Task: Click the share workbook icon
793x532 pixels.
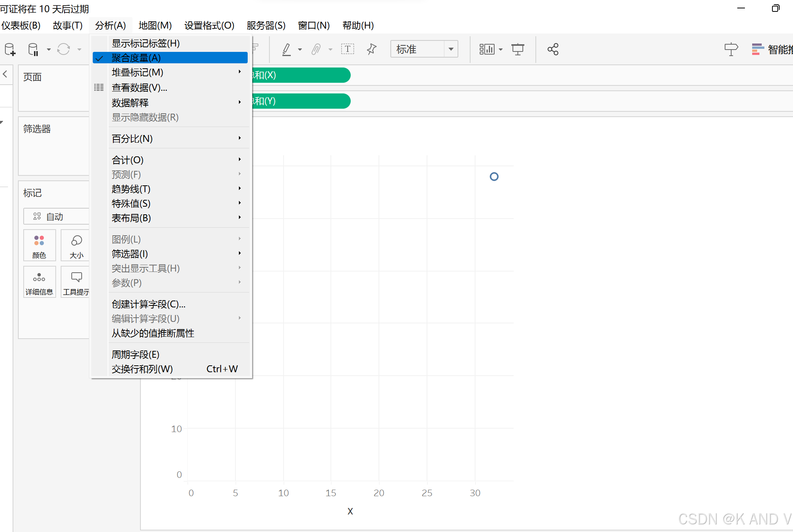Action: click(x=553, y=49)
